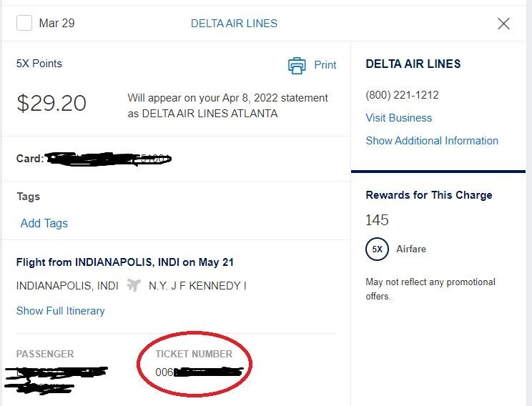Expand Show Additional Information
Screen dimensions: 532x406
pos(432,141)
